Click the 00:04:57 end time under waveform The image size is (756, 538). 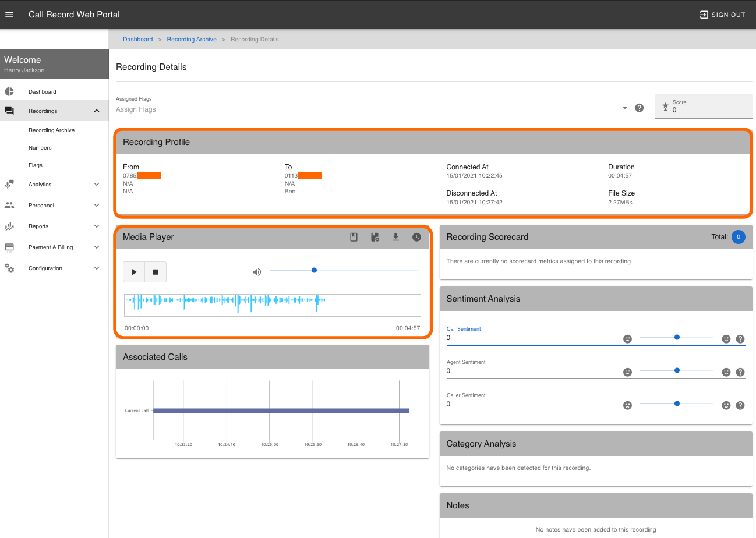408,328
